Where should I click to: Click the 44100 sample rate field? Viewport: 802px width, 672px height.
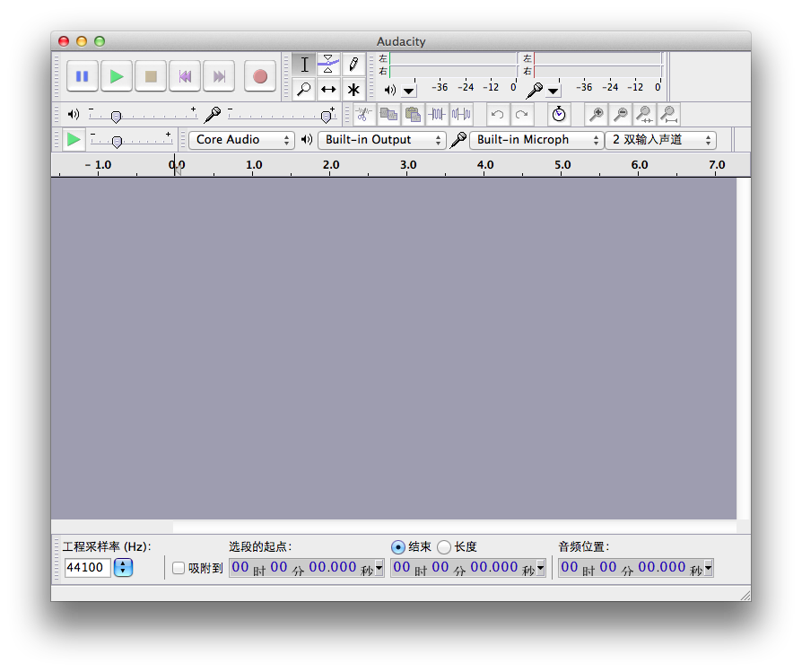click(87, 568)
